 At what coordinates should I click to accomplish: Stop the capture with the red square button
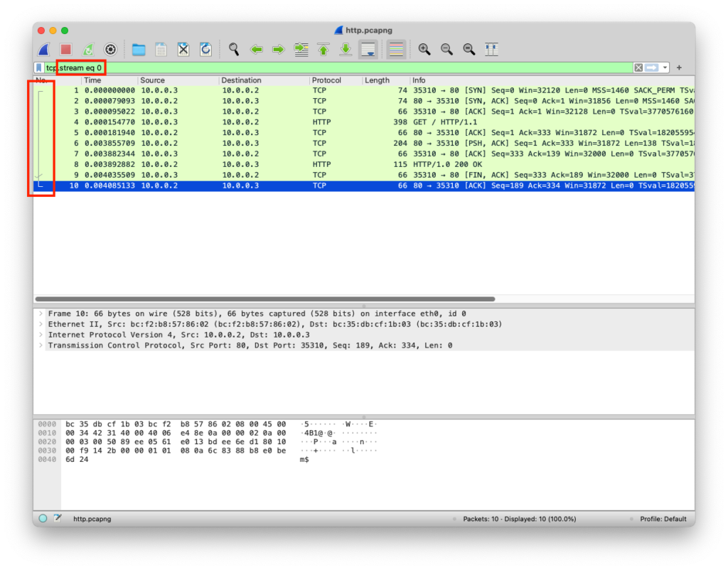coord(65,49)
